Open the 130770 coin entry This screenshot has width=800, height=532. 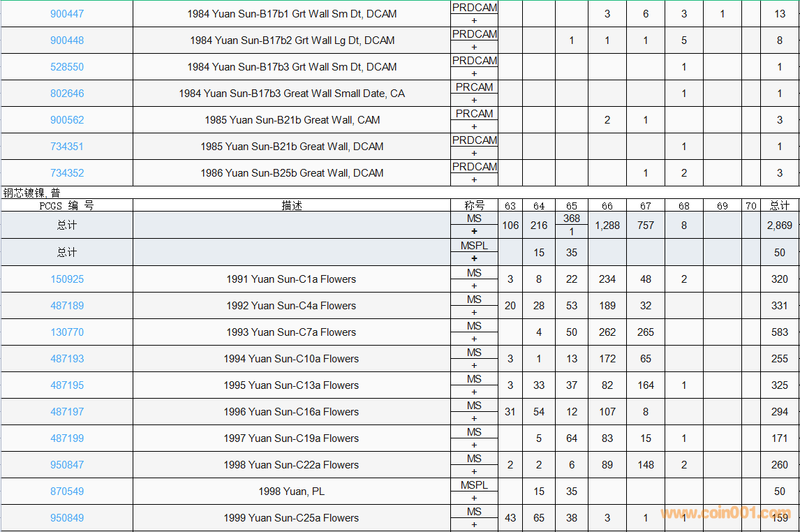(67, 332)
